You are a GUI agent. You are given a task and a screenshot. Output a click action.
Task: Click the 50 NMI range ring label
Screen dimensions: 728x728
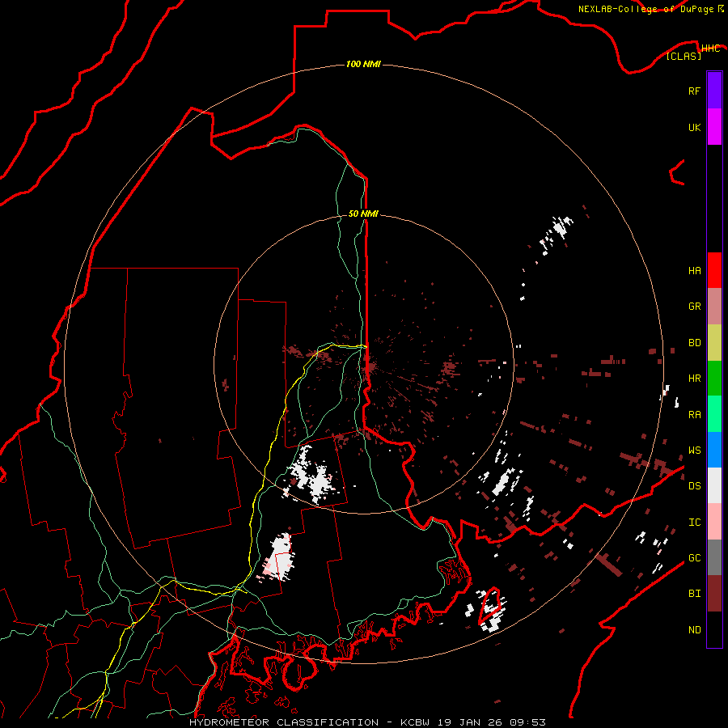tap(363, 214)
